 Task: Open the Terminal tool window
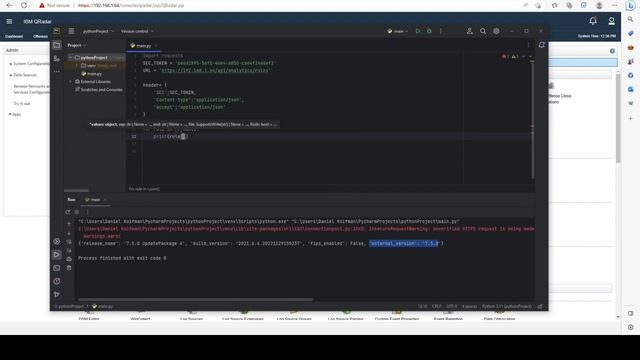tap(57, 268)
